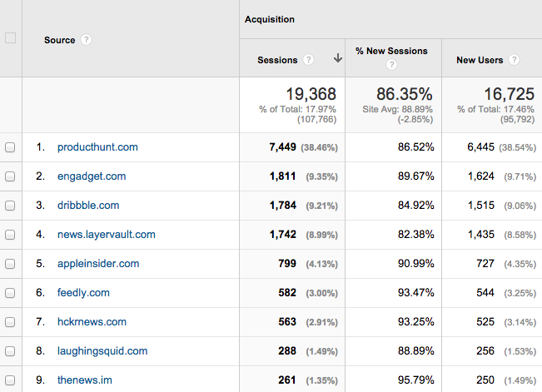The width and height of the screenshot is (542, 392).
Task: Tick the select-all checkbox in header
Action: [10, 37]
